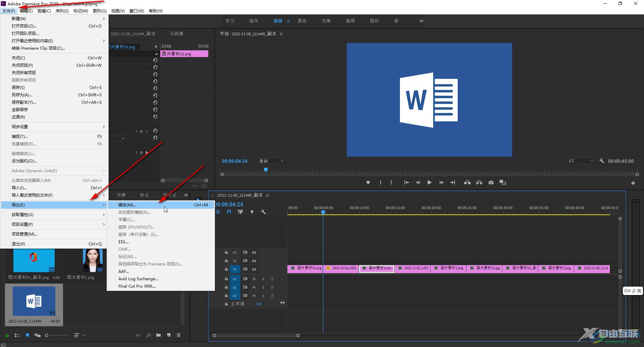Solo audio track A2
The height and width of the screenshot is (347, 644).
point(263,288)
